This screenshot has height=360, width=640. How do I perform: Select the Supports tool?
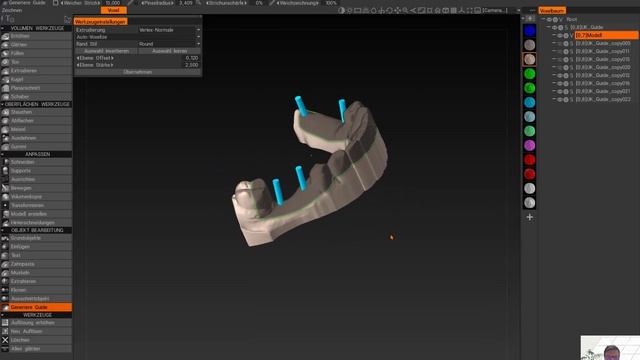[36, 171]
